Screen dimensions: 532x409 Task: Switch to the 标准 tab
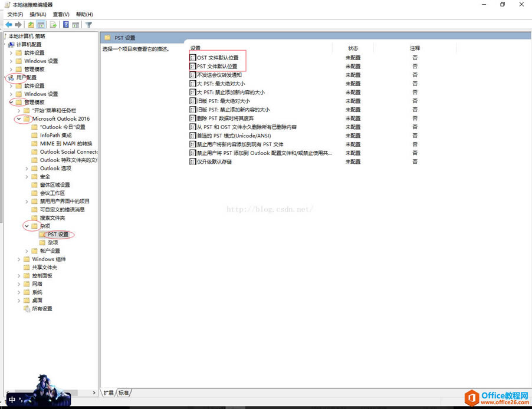[x=123, y=392]
